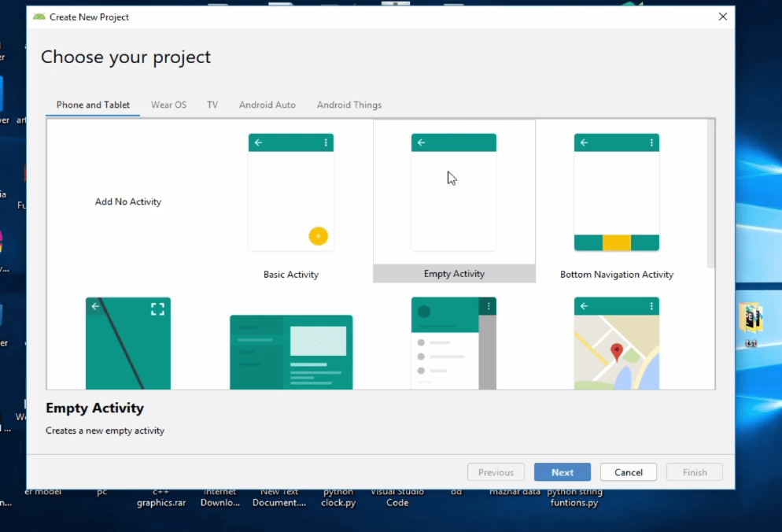The width and height of the screenshot is (782, 532).
Task: Pick the Fullscreen Activity template thumbnail
Action: click(127, 343)
